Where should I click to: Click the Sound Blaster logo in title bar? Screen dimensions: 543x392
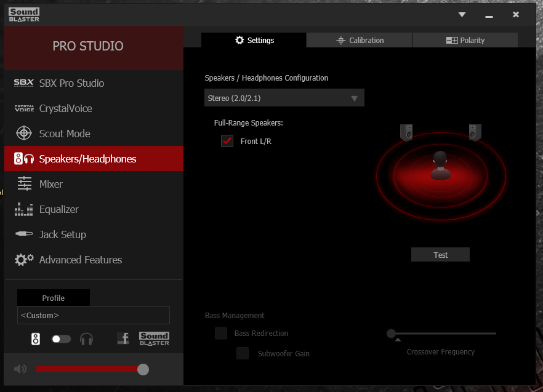click(24, 15)
